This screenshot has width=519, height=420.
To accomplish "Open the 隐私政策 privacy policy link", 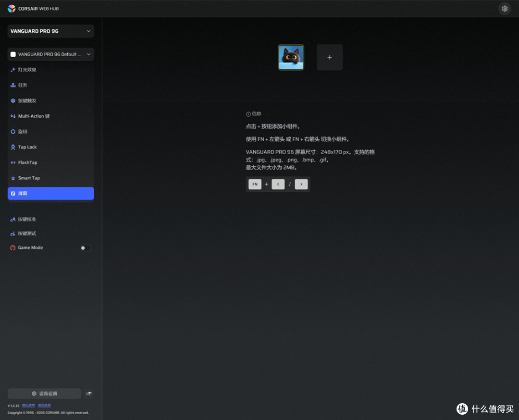I will click(x=28, y=406).
